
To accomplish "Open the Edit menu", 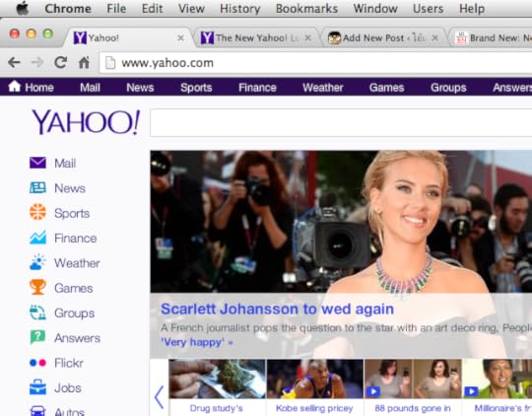I will coord(152,9).
